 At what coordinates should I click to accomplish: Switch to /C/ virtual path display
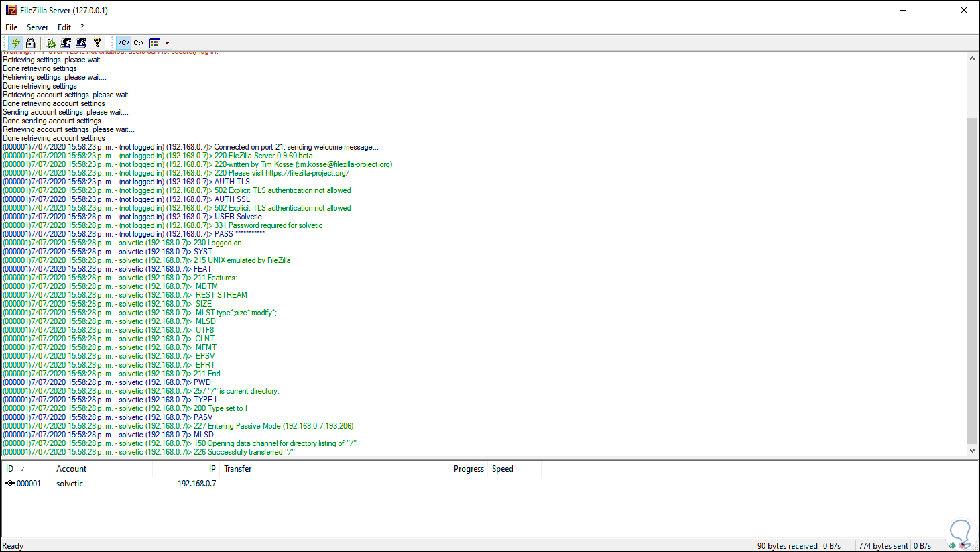(124, 42)
